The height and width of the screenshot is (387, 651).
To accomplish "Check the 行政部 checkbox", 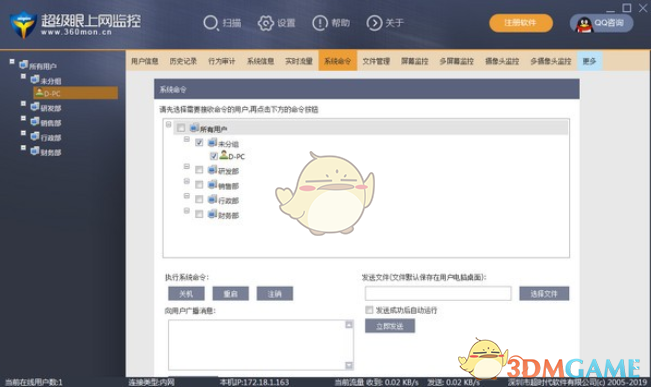I will [x=199, y=199].
